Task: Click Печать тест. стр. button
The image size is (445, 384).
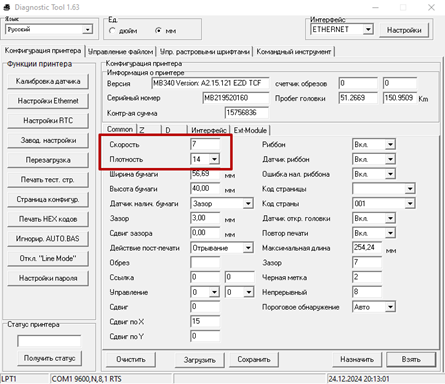Action: point(48,180)
